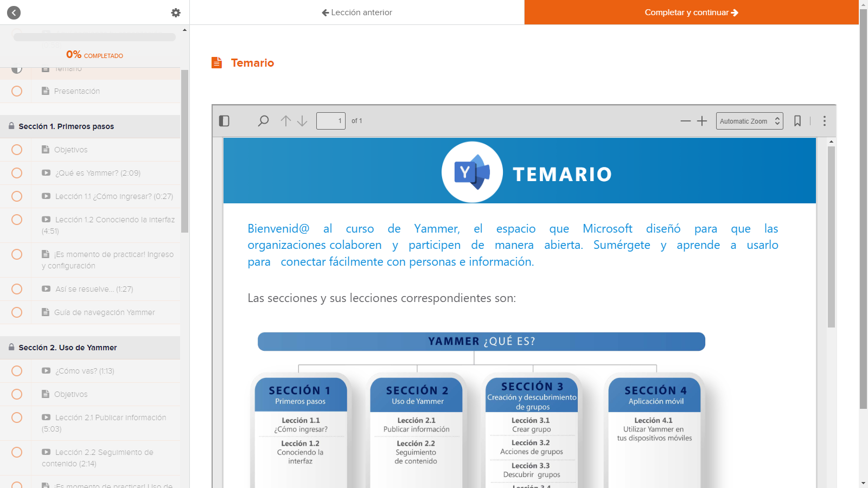Open ¿Cómo vas? (1:13) lesson
The height and width of the screenshot is (488, 868).
tap(90, 371)
